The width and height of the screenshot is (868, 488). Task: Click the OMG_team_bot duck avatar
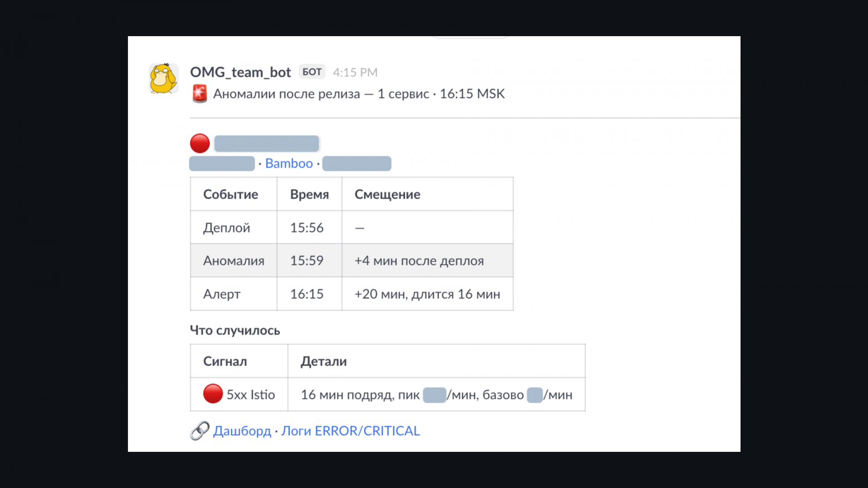tap(164, 78)
